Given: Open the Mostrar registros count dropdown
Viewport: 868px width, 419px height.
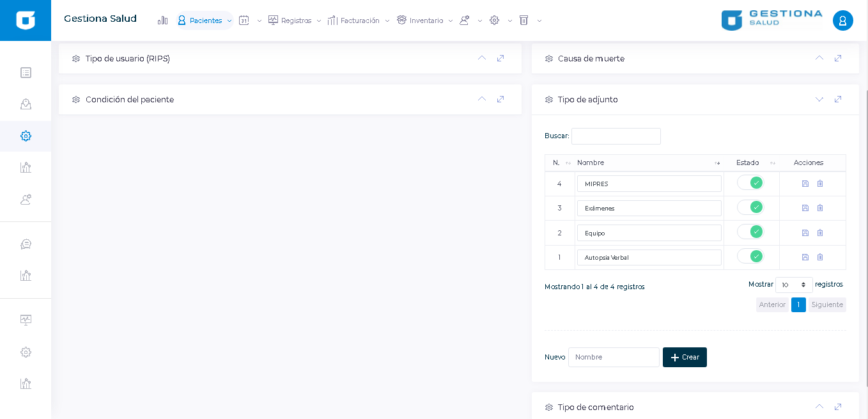Looking at the screenshot, I should [793, 285].
